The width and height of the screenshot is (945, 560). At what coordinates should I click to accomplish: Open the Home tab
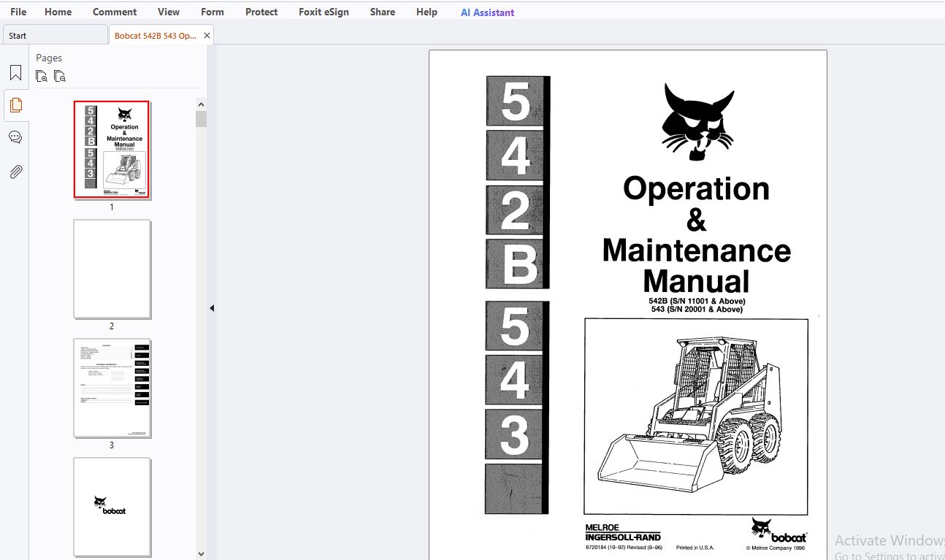58,12
